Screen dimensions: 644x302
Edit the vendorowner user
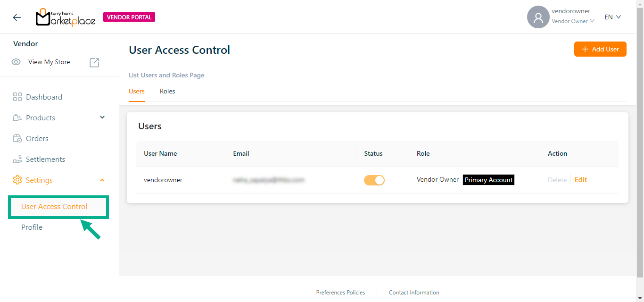581,180
